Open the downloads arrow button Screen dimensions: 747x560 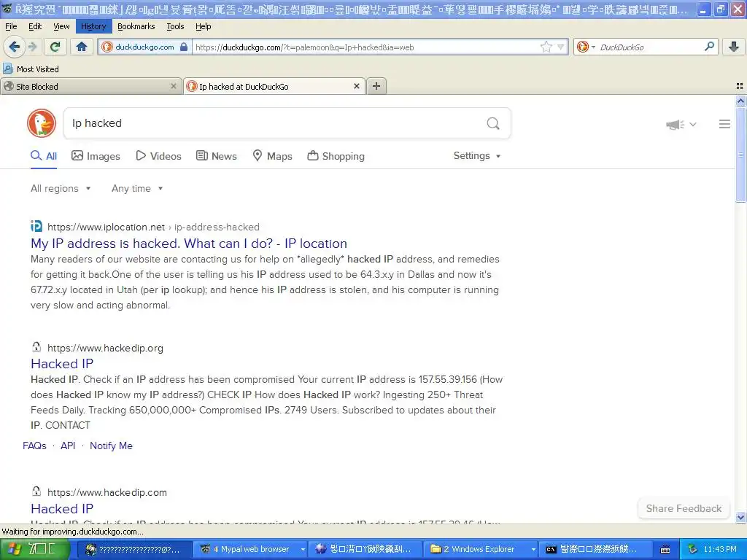(734, 47)
